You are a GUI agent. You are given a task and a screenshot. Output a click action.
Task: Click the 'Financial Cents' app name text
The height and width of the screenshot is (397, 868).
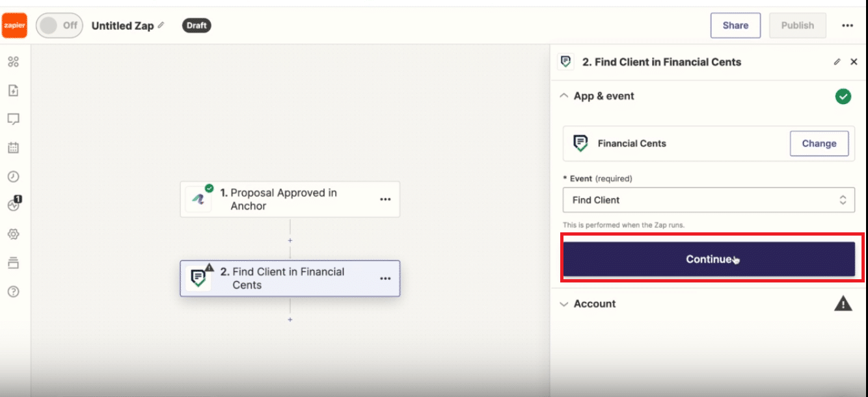(x=632, y=143)
